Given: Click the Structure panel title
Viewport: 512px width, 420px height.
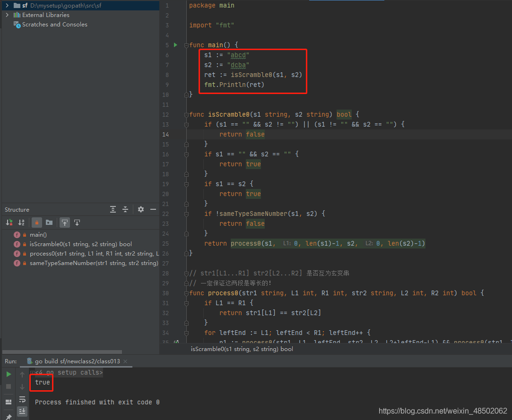Looking at the screenshot, I should (x=17, y=209).
